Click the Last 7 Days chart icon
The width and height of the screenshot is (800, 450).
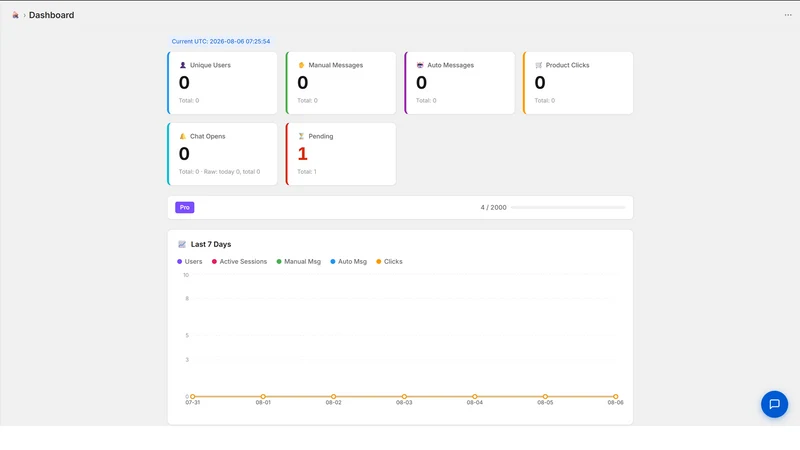tap(182, 244)
